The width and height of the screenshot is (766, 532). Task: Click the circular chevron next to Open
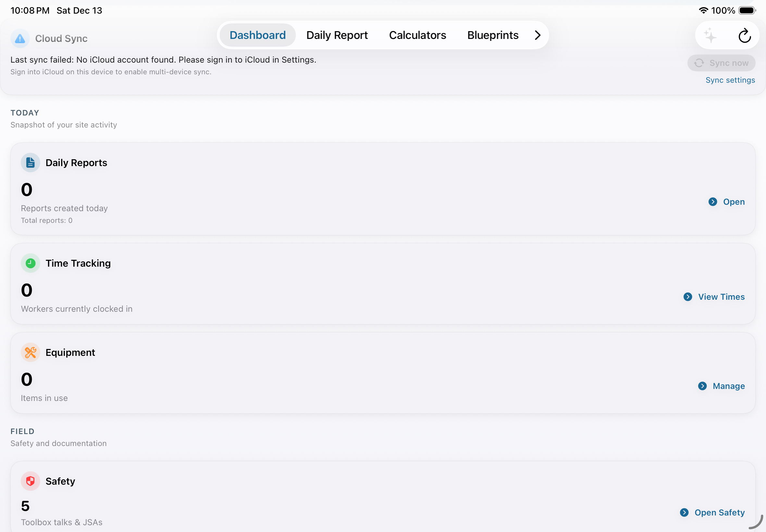(x=713, y=202)
